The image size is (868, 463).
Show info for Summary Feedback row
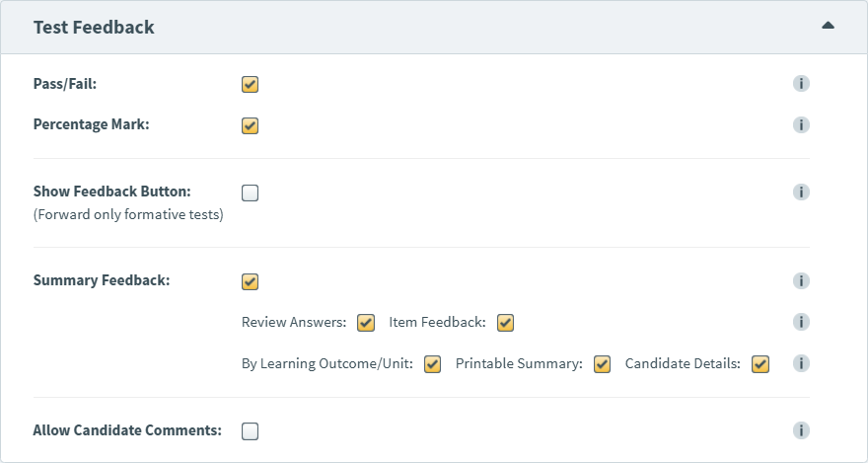pos(801,281)
